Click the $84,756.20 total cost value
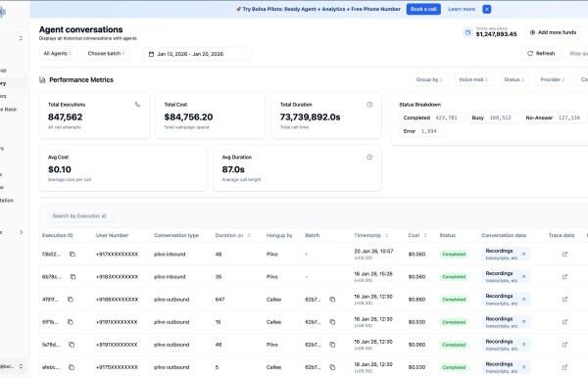The width and height of the screenshot is (588, 378). pyautogui.click(x=188, y=117)
